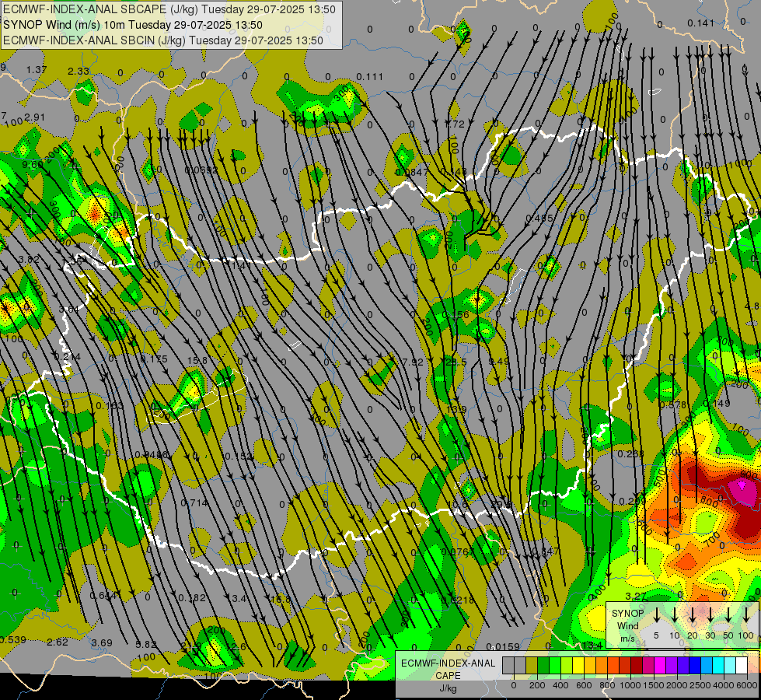This screenshot has height=700, width=761.
Task: Select the cyan swatch left of 4000
Action: pyautogui.click(x=717, y=666)
